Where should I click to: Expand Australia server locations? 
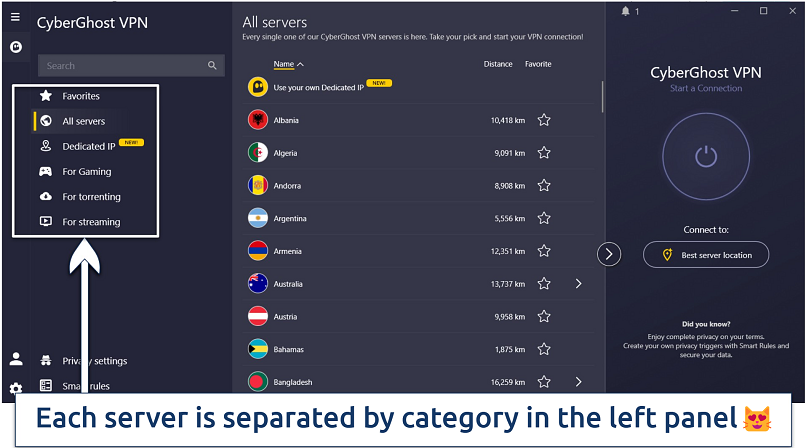coord(578,284)
